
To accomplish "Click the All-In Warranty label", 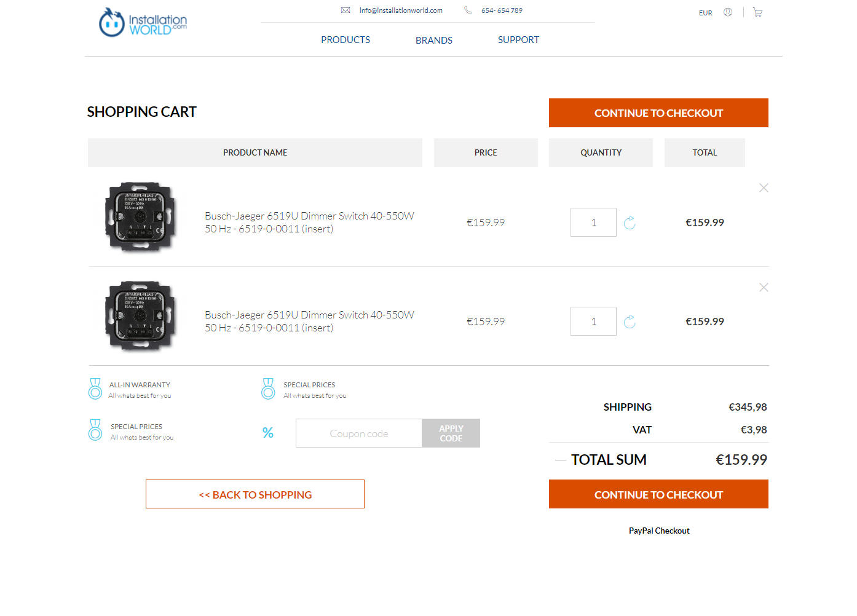I will tap(140, 385).
